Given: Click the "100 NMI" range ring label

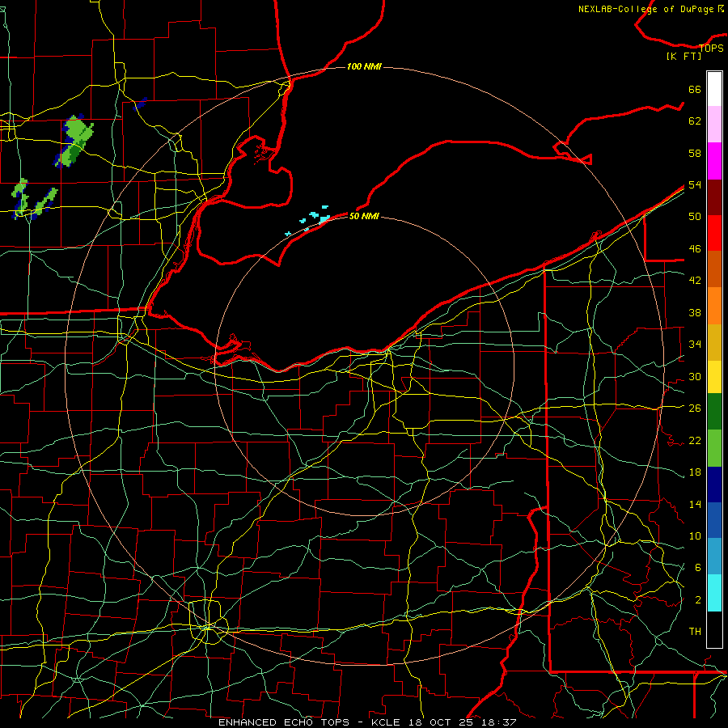Looking at the screenshot, I should [364, 67].
